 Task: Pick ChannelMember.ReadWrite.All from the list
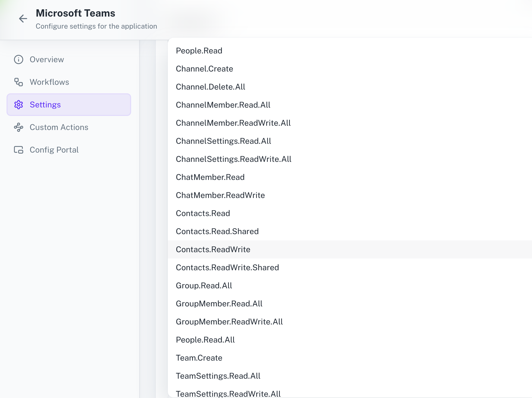pyautogui.click(x=233, y=123)
